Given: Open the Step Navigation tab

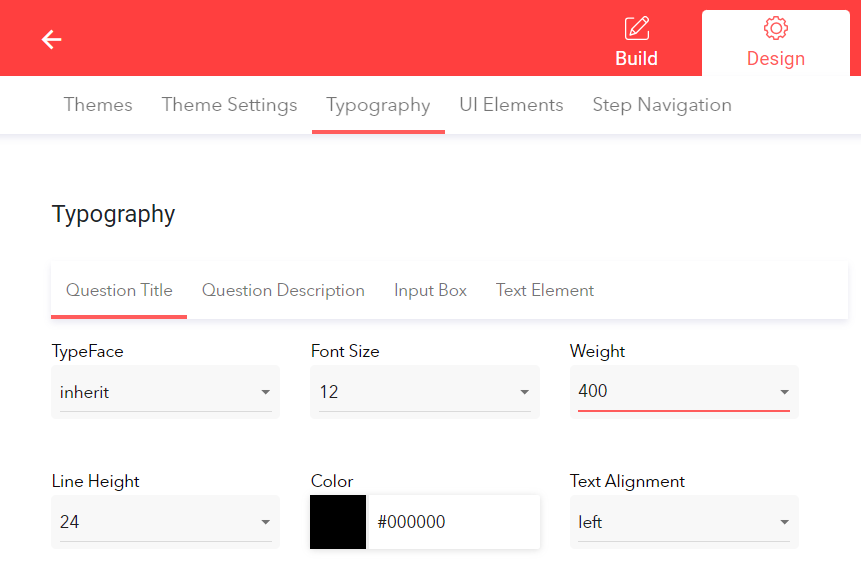Looking at the screenshot, I should click(x=662, y=104).
